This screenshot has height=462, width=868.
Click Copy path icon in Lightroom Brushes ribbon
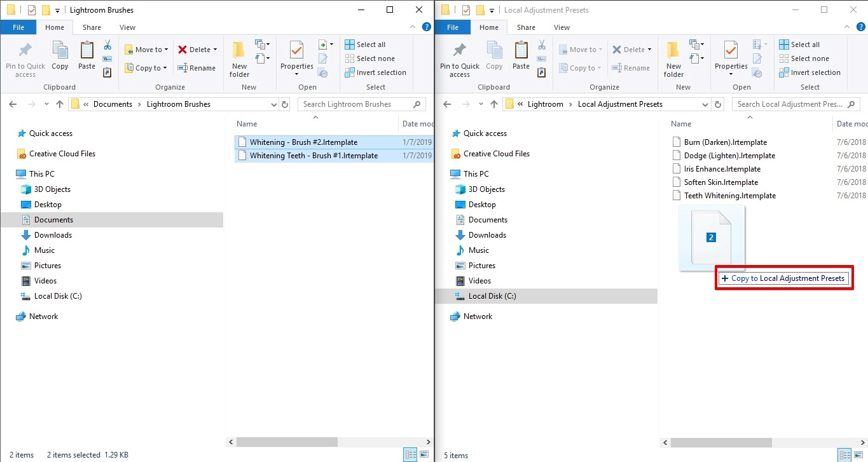(x=107, y=59)
